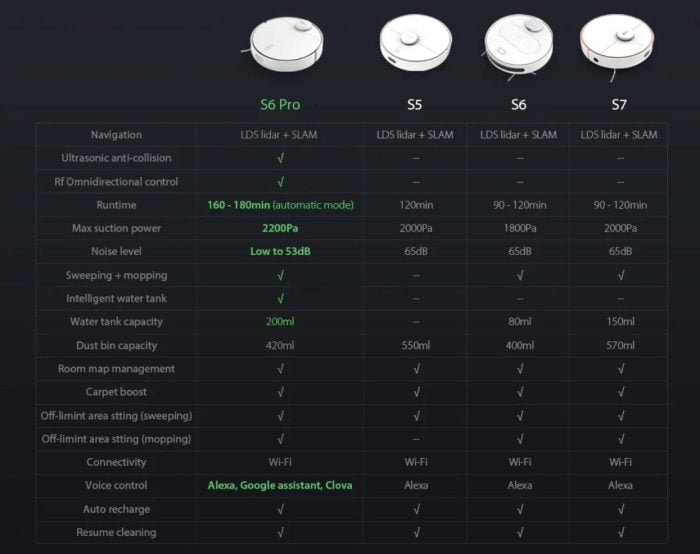Image resolution: width=700 pixels, height=554 pixels.
Task: Click the 2200Pa max suction value
Action: (280, 228)
